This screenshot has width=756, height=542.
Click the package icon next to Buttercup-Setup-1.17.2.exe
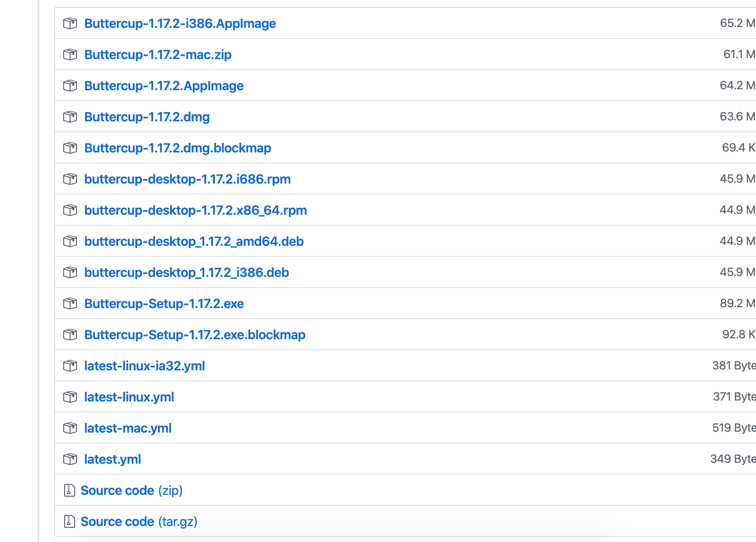(x=70, y=304)
